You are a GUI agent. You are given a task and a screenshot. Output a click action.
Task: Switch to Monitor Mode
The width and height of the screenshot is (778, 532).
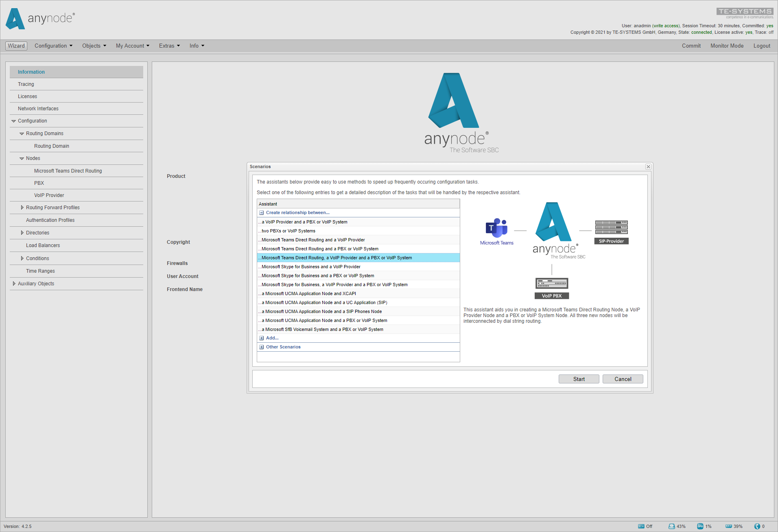727,46
